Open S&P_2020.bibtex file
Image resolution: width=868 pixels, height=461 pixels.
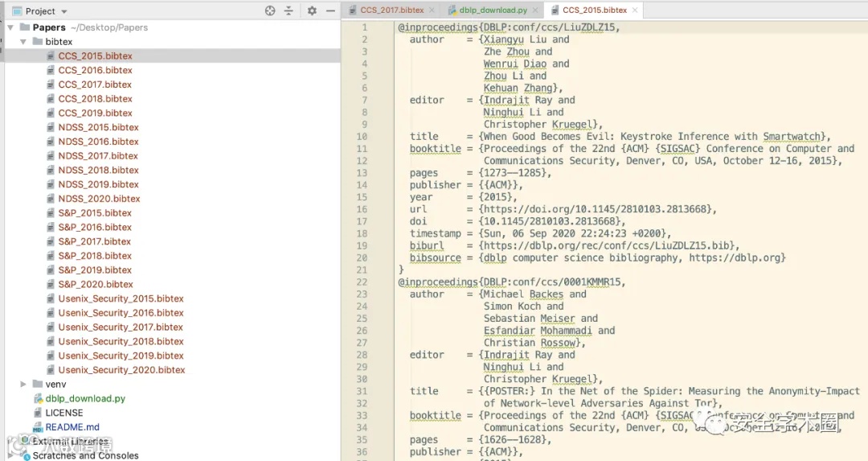tap(96, 284)
